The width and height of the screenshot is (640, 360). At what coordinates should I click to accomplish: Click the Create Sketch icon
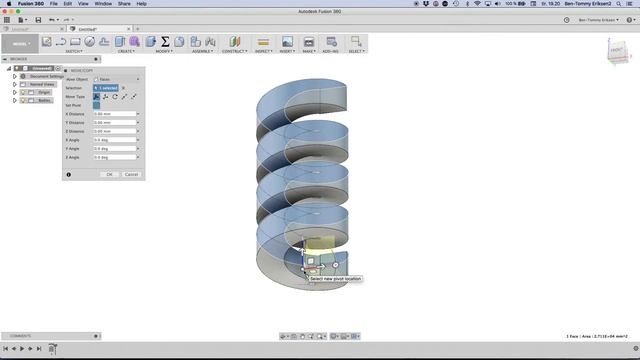click(47, 42)
